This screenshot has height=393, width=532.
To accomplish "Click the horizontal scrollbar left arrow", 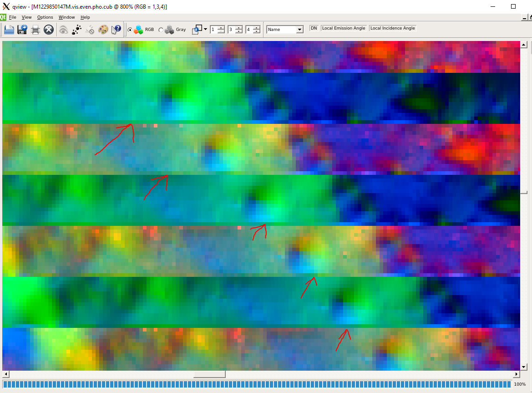I will pos(6,374).
